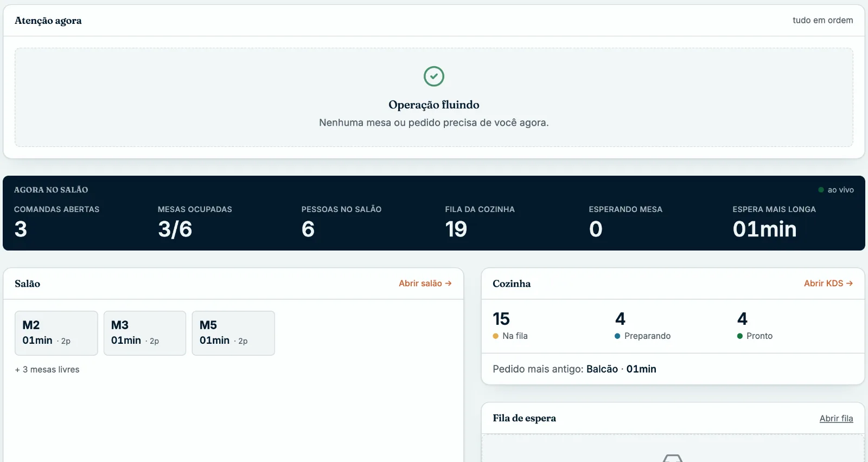Viewport: 868px width, 462px height.
Task: Click the 'Pessoas no salão' stat
Action: [342, 222]
